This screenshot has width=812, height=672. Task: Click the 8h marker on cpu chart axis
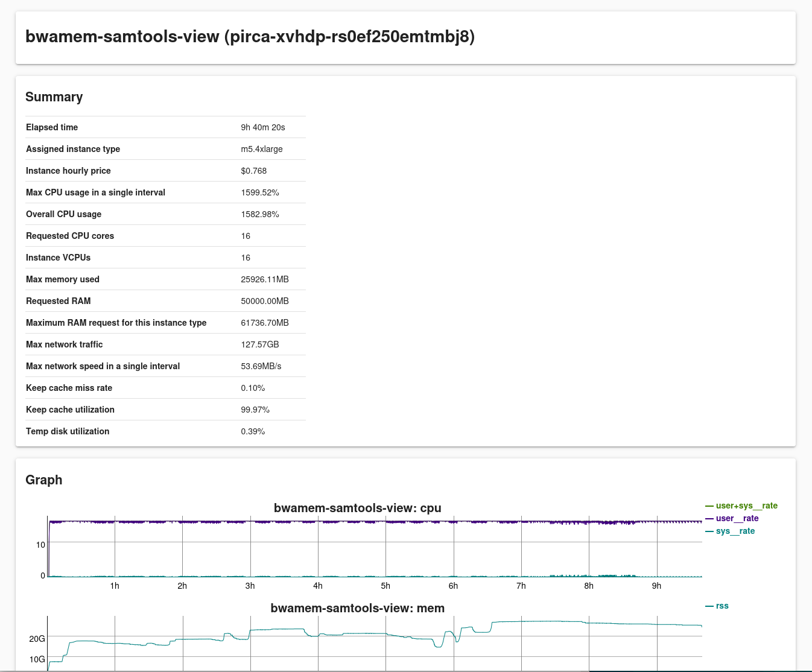(x=588, y=586)
